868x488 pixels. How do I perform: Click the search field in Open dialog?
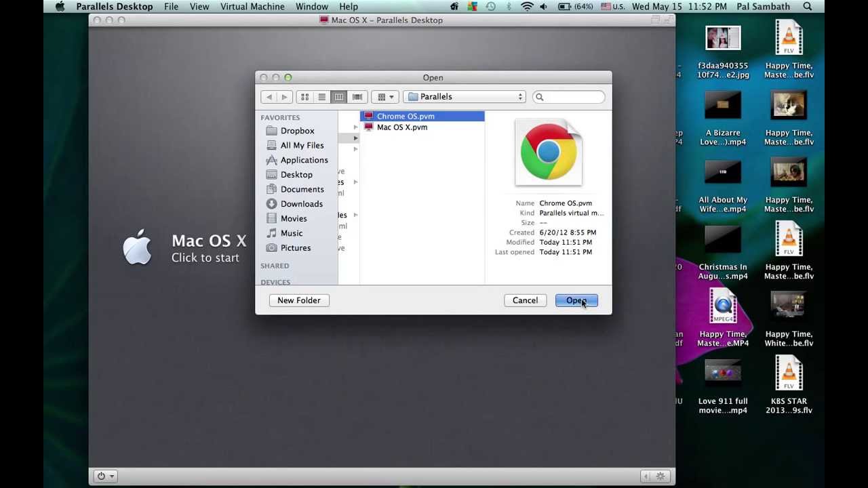(568, 97)
